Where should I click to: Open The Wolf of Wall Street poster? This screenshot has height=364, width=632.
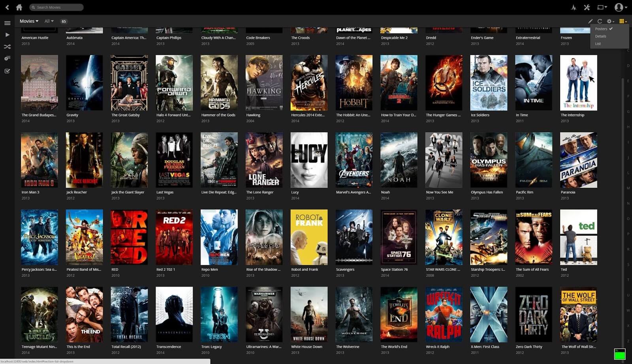579,314
